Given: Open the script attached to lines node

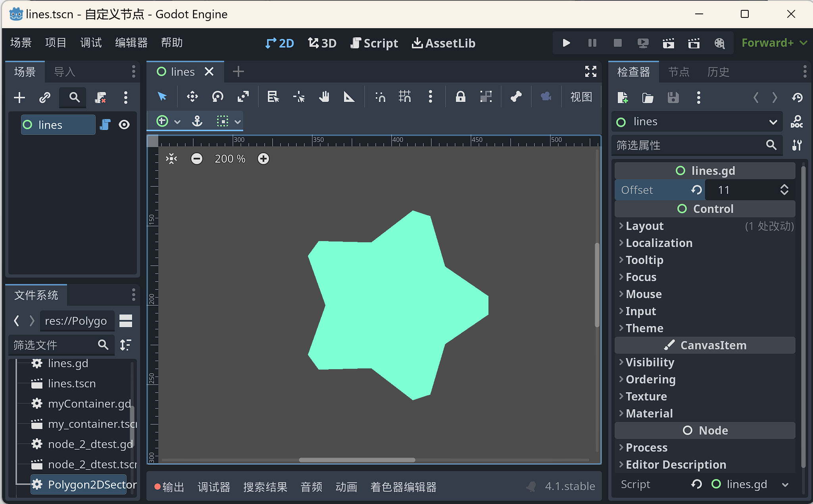Looking at the screenshot, I should pos(105,125).
